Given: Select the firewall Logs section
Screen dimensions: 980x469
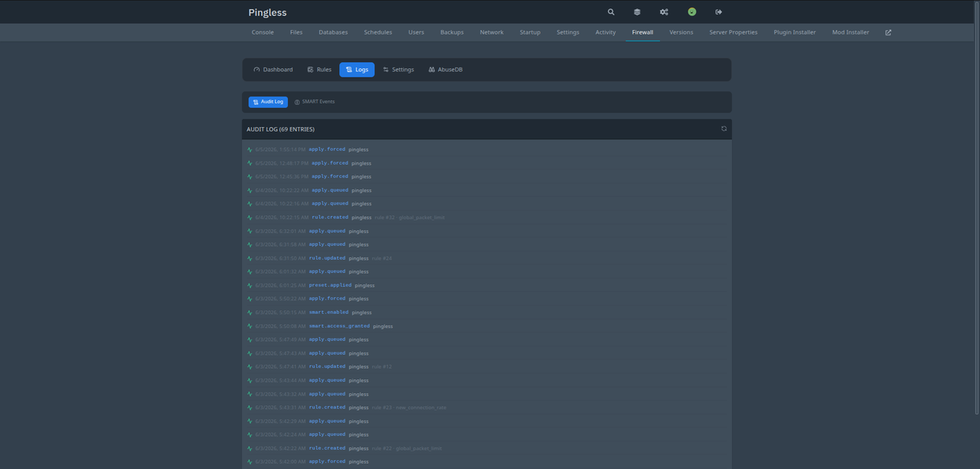Looking at the screenshot, I should coord(357,70).
